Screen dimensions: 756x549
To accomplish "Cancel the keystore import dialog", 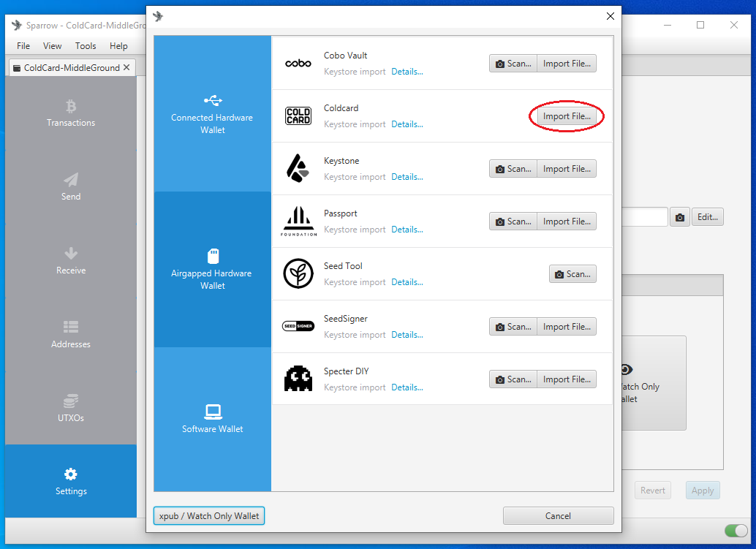I will 558,516.
